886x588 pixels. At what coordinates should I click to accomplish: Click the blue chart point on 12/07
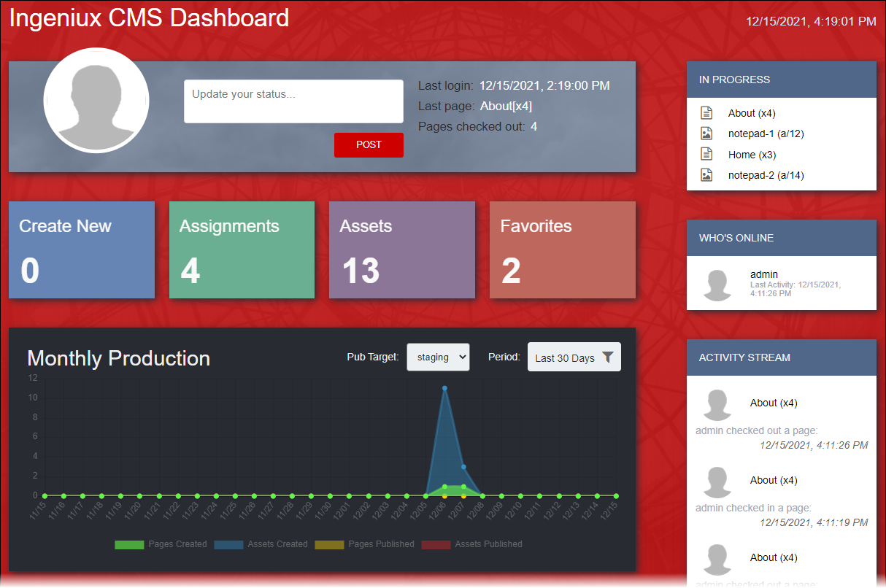click(463, 467)
